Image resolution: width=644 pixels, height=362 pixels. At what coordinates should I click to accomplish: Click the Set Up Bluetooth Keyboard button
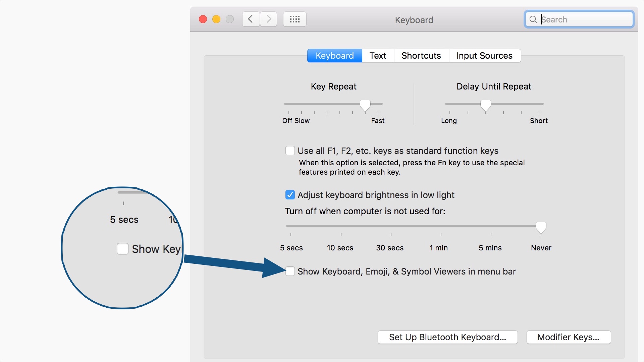point(447,337)
